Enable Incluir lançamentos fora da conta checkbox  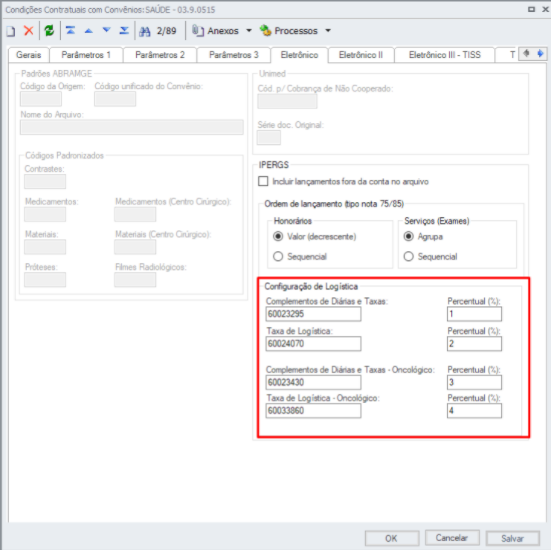(263, 181)
